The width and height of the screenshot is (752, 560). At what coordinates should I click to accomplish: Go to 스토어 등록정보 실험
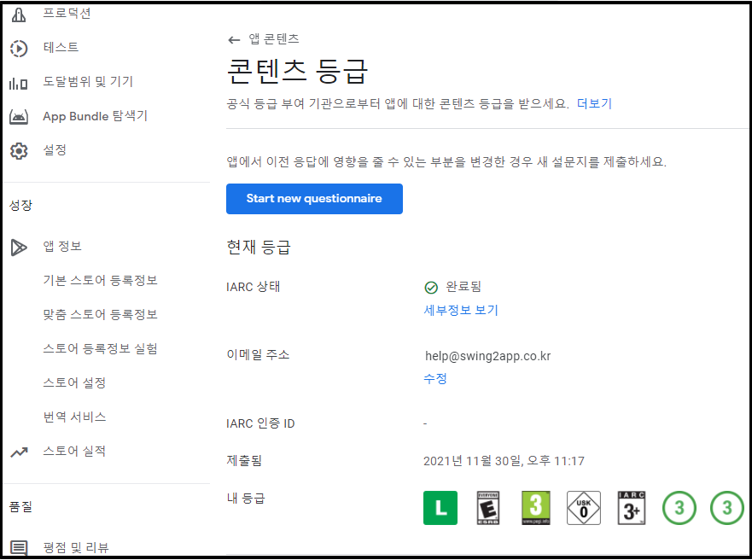100,349
